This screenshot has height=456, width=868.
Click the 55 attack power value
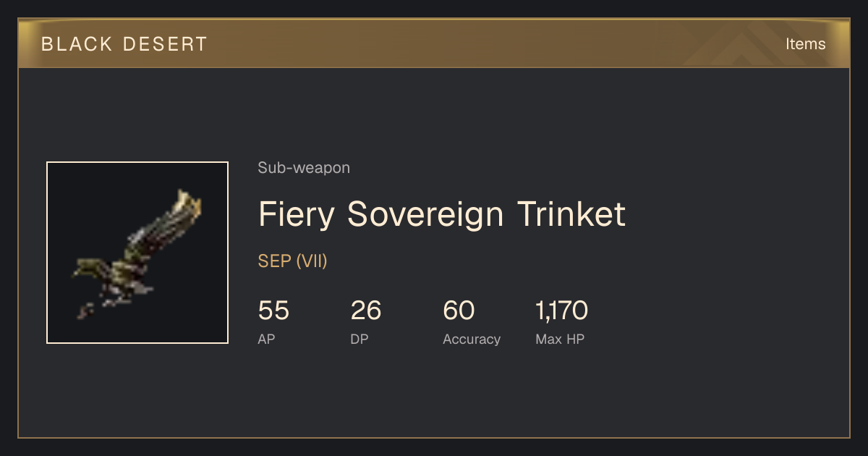tap(273, 311)
